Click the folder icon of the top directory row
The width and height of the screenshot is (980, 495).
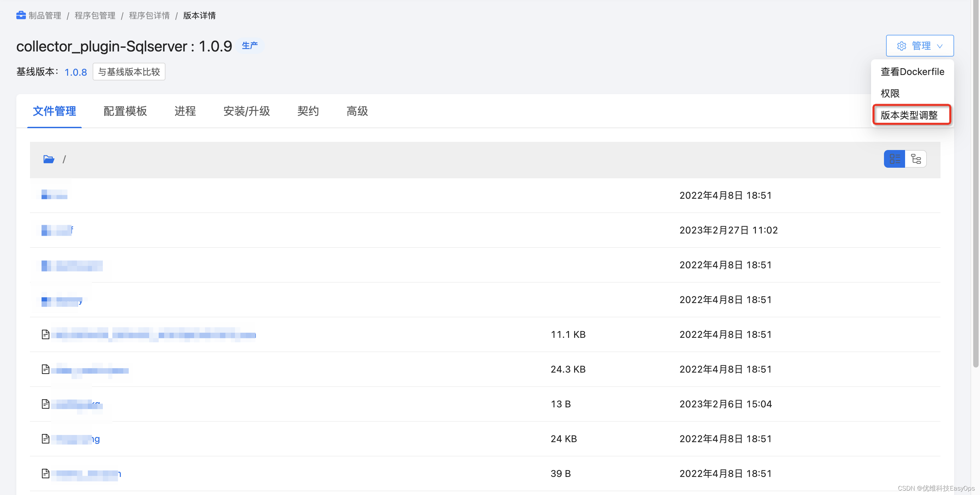pos(45,195)
